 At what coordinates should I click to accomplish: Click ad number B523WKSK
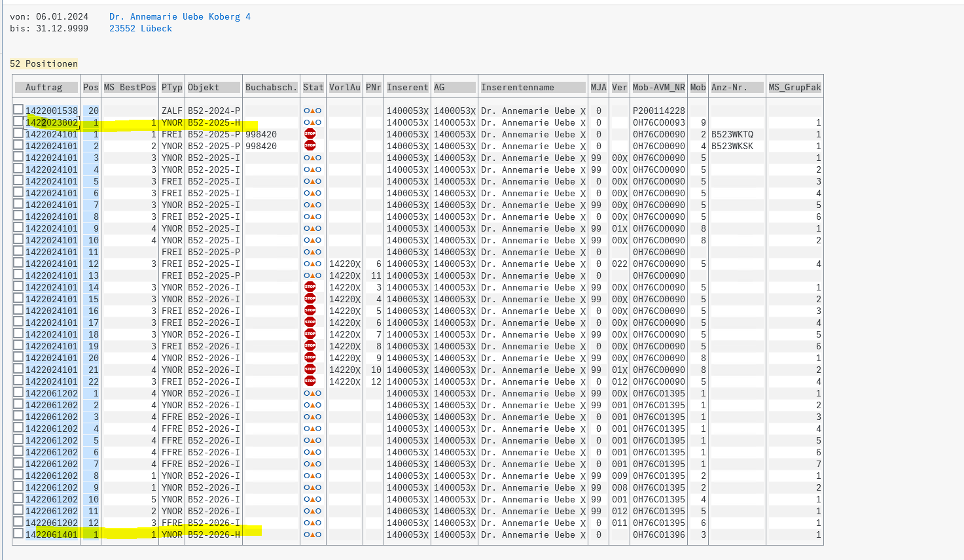(732, 146)
